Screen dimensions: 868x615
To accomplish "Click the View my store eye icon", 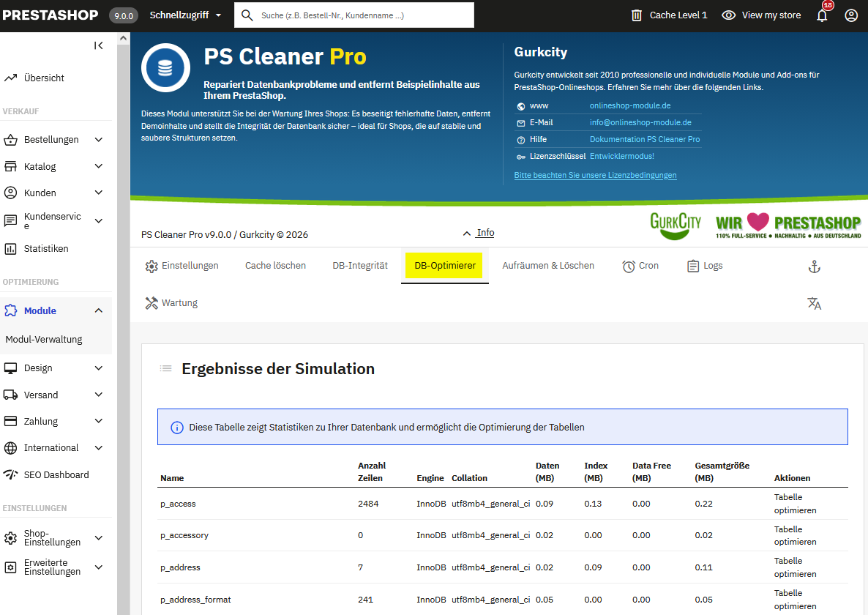I will (728, 15).
